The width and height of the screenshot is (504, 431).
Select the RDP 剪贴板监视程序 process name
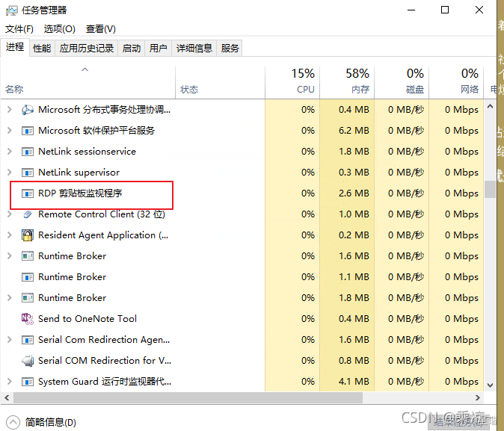[80, 193]
